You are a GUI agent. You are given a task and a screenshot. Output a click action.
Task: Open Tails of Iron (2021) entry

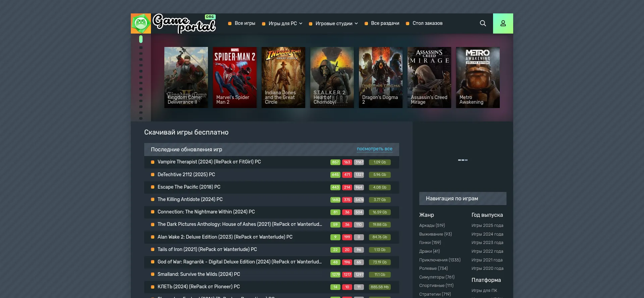(207, 249)
